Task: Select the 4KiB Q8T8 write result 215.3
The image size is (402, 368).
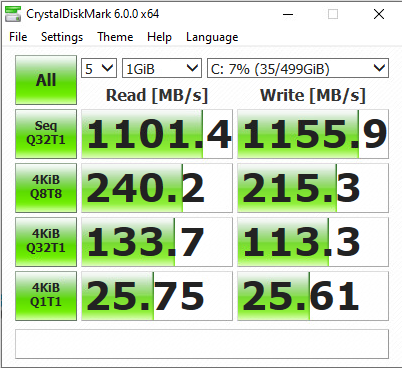Action: point(313,188)
